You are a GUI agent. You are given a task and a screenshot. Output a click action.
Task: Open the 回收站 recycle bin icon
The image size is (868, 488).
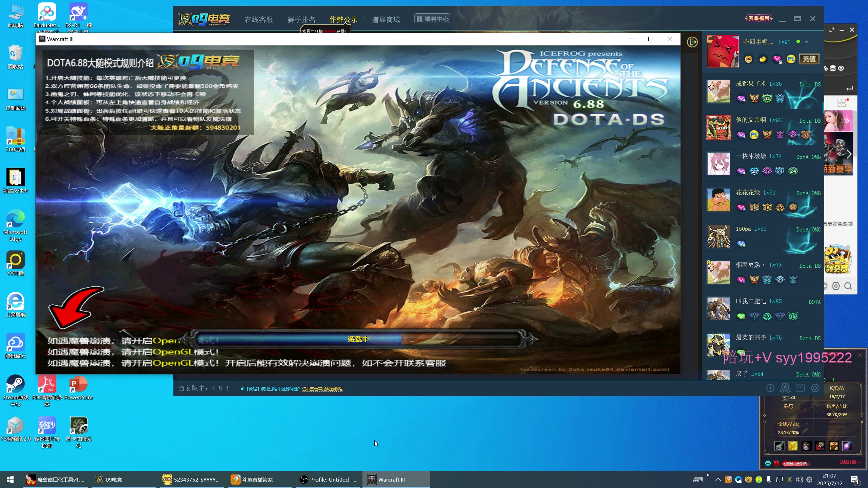tap(15, 57)
